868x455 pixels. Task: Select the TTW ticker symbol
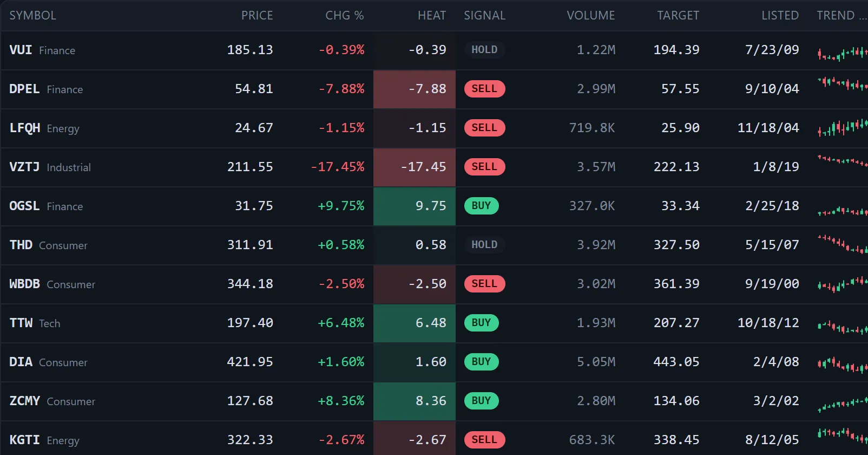(21, 323)
